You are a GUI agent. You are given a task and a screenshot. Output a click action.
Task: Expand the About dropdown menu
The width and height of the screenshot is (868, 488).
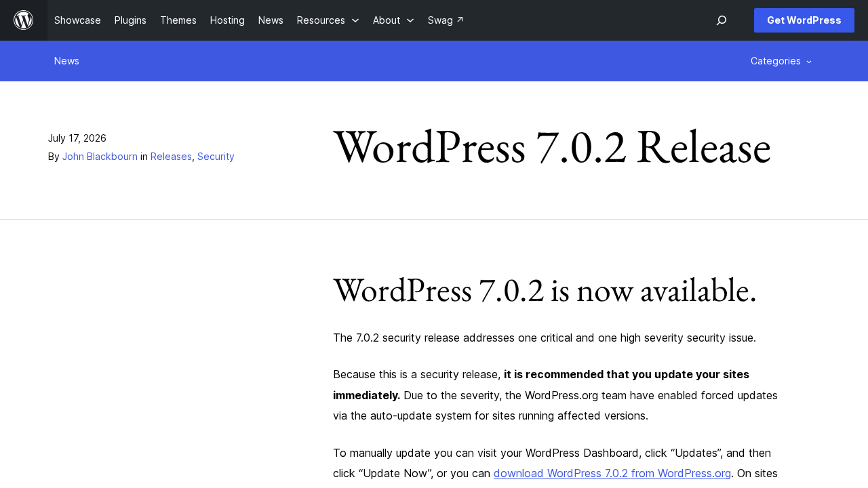pyautogui.click(x=393, y=20)
